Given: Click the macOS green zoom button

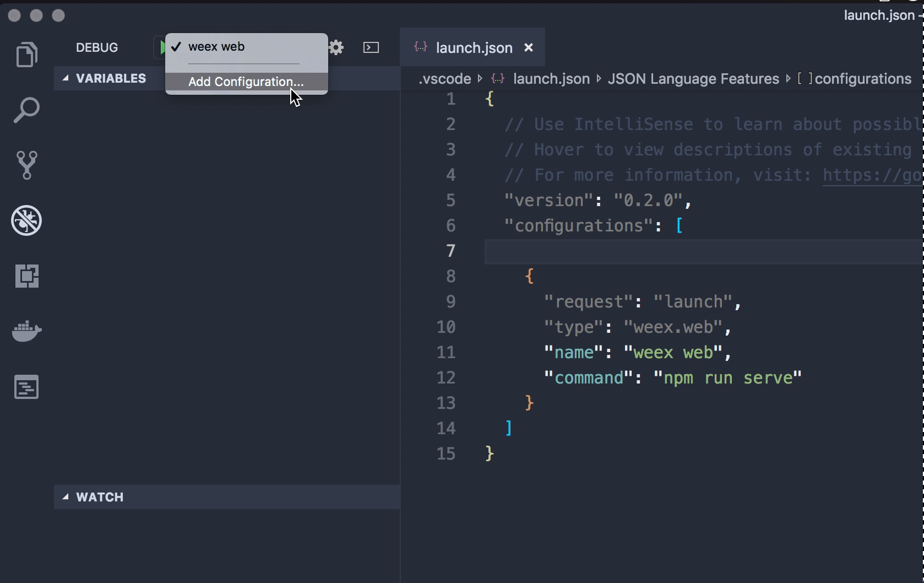Looking at the screenshot, I should pos(58,15).
